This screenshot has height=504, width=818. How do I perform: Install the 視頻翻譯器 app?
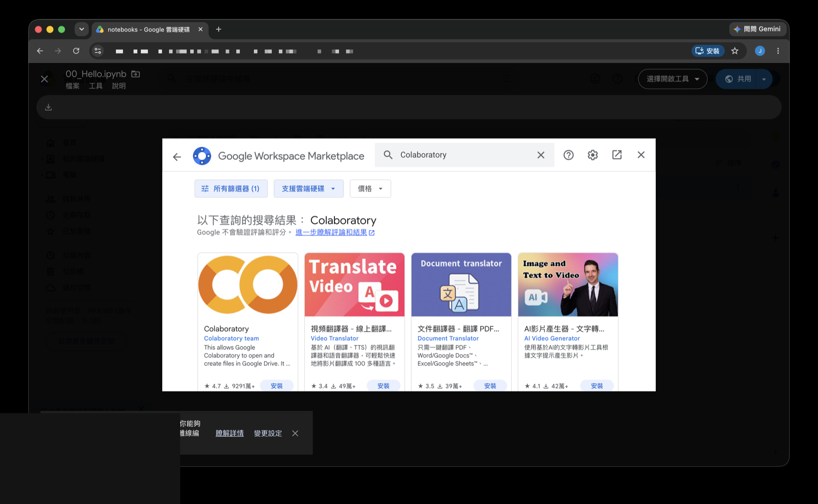[384, 385]
